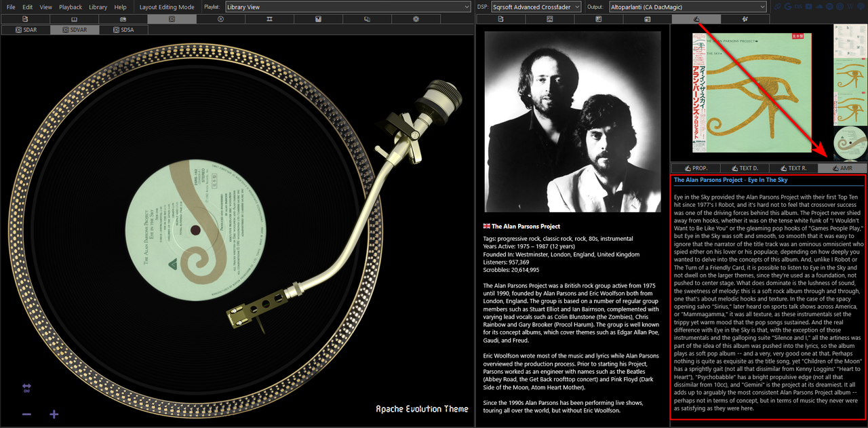Viewport: 868px width, 428px height.
Task: Open the overlapping-pages icon tab in the left toolbar
Action: coord(367,19)
